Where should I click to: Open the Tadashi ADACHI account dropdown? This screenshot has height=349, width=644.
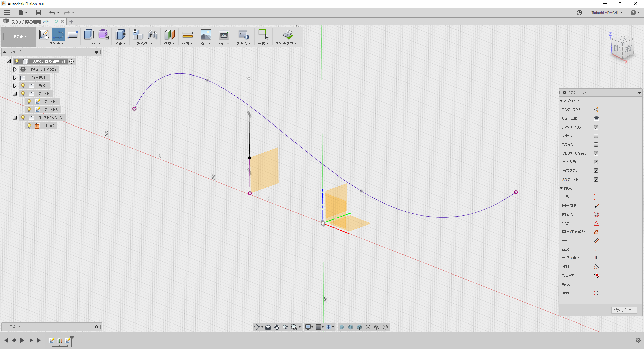click(x=607, y=13)
